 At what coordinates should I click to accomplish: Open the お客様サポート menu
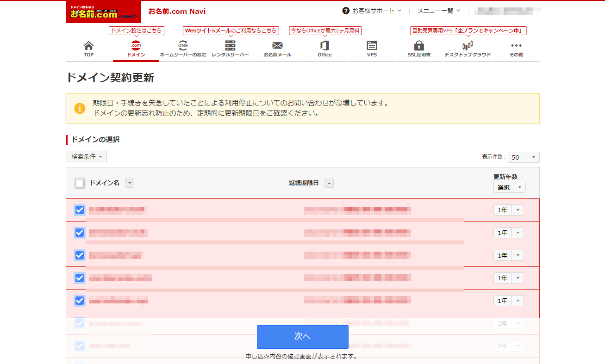372,11
